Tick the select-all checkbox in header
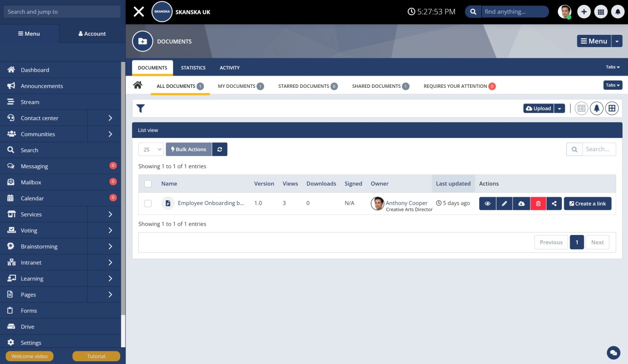 pyautogui.click(x=148, y=183)
